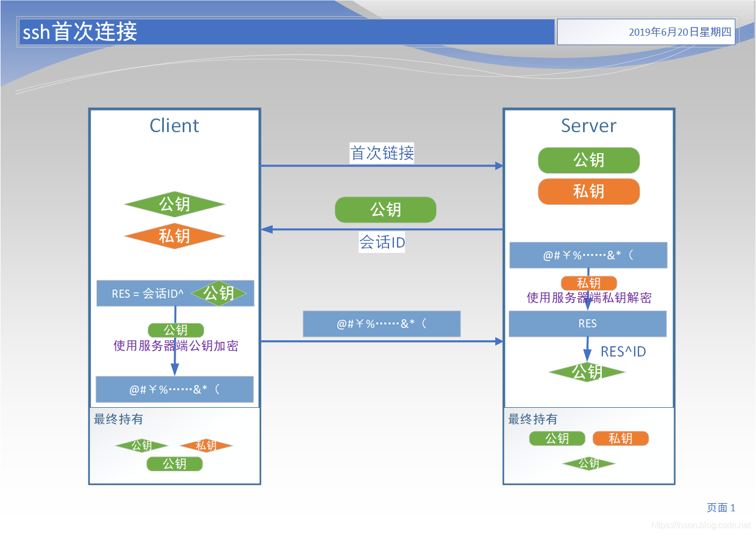Select the cipher text box between Client and Server

point(382,324)
